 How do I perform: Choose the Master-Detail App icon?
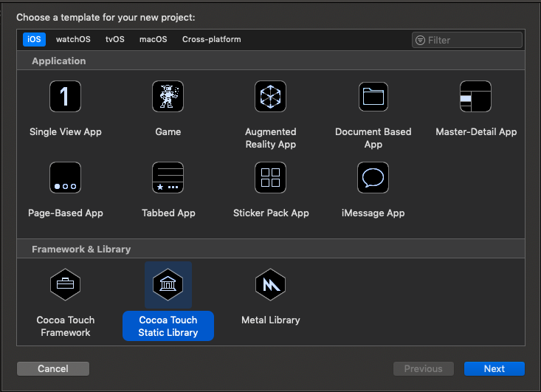(x=476, y=96)
